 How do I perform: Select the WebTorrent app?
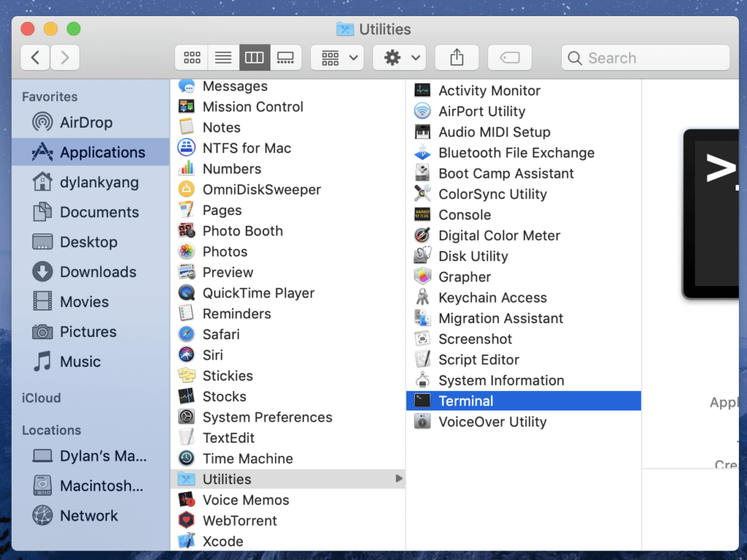[287, 521]
